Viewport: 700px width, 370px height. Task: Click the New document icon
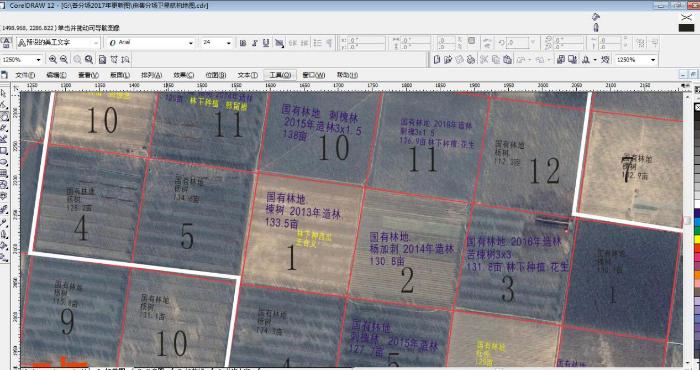pos(438,59)
